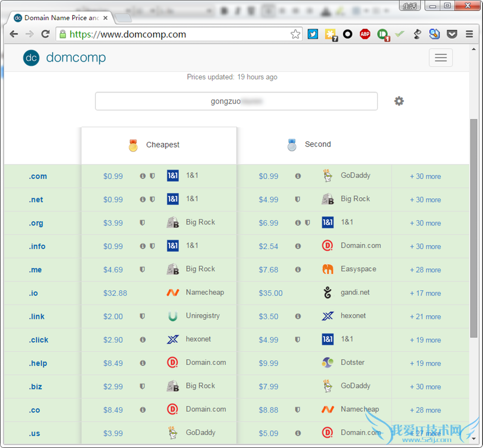Click the browser forward arrow
This screenshot has height=448, width=483.
[x=30, y=34]
